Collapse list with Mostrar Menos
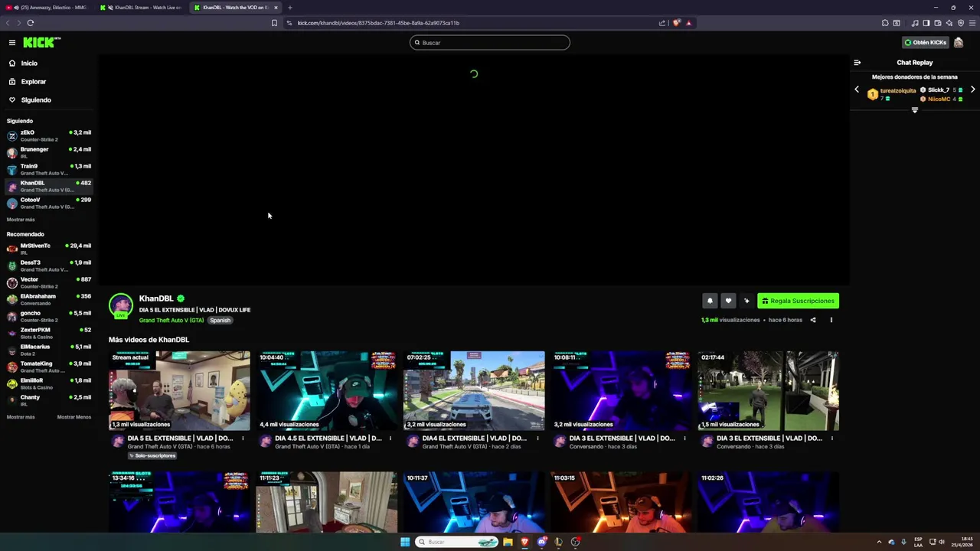This screenshot has width=980, height=551. click(74, 417)
